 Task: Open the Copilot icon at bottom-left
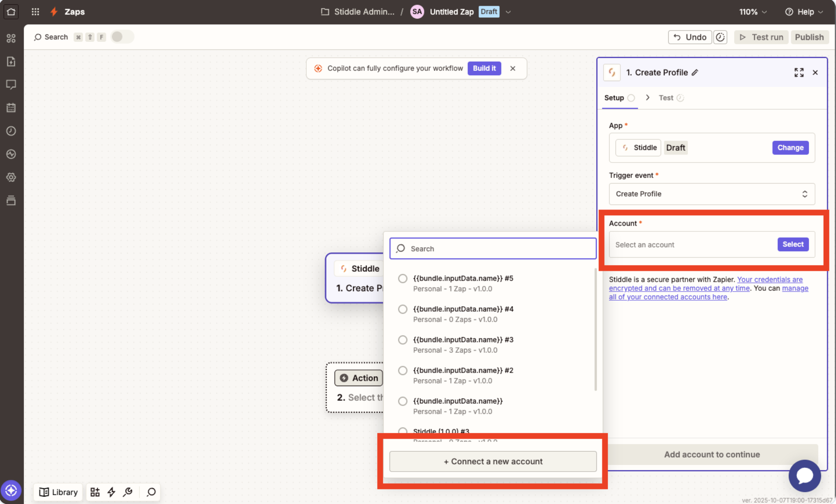tap(11, 491)
